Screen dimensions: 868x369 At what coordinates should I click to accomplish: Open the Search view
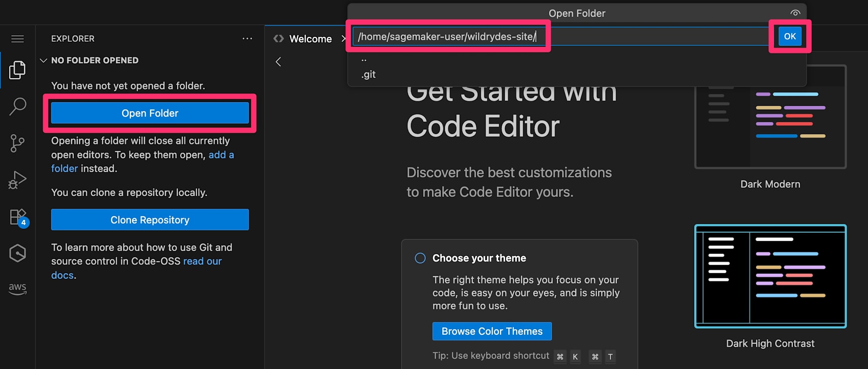[x=17, y=106]
